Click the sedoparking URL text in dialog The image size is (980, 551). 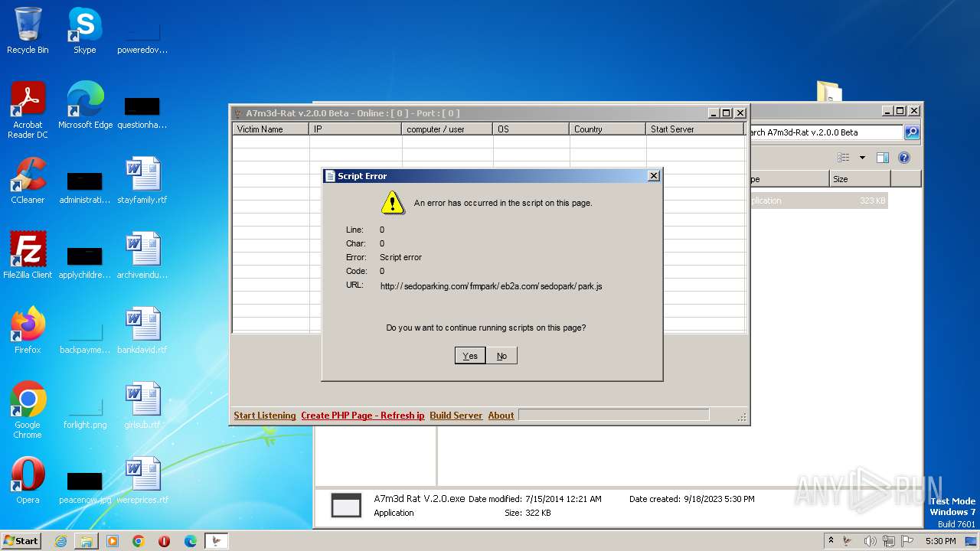click(x=492, y=286)
